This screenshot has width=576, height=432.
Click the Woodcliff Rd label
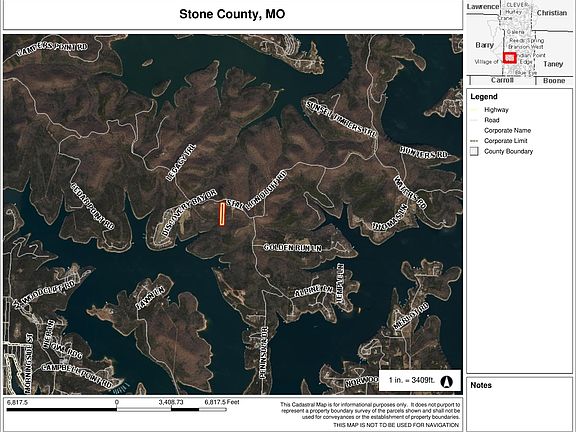44,294
